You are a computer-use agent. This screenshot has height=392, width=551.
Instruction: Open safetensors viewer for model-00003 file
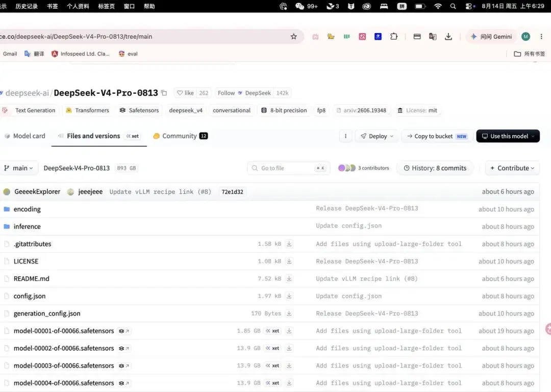(x=123, y=365)
